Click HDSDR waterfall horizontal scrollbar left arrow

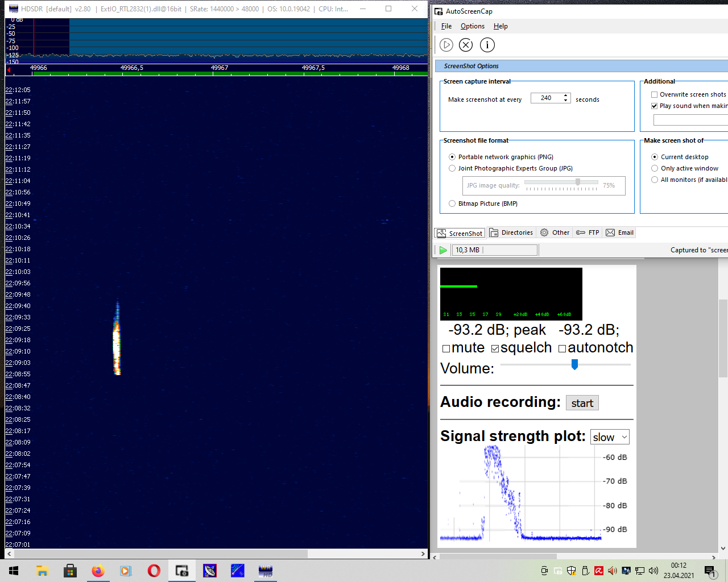pos(9,554)
